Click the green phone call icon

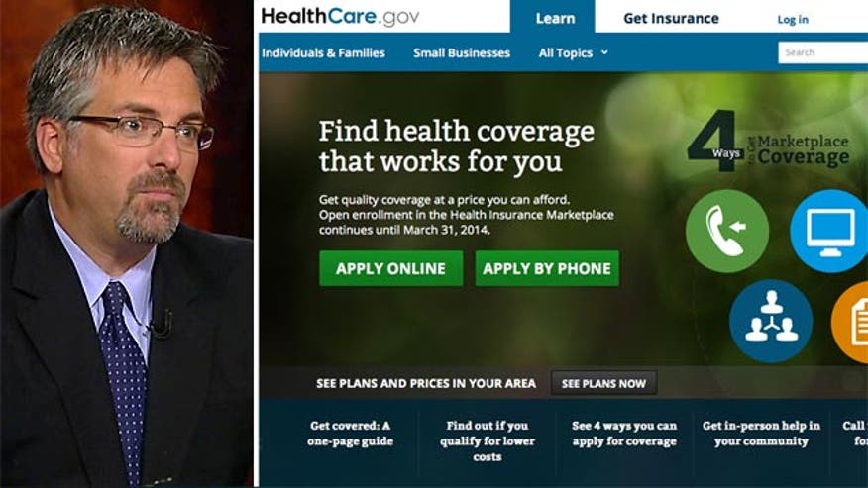pos(727,231)
